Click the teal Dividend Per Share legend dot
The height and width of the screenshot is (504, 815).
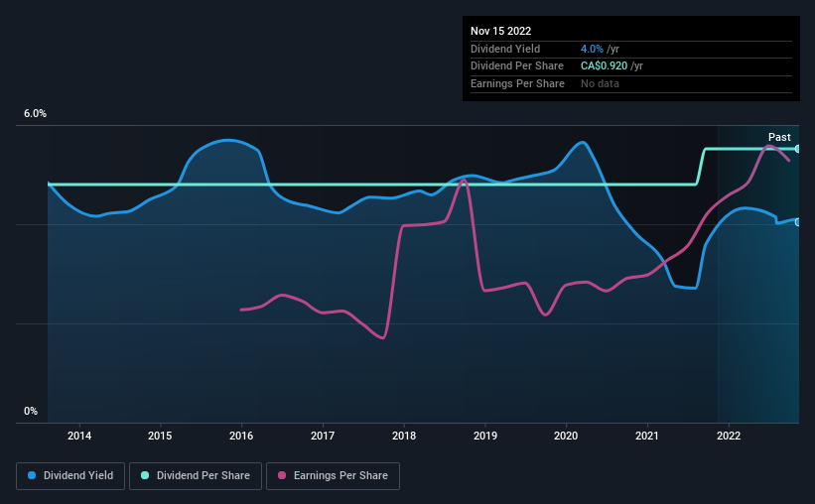(x=145, y=475)
